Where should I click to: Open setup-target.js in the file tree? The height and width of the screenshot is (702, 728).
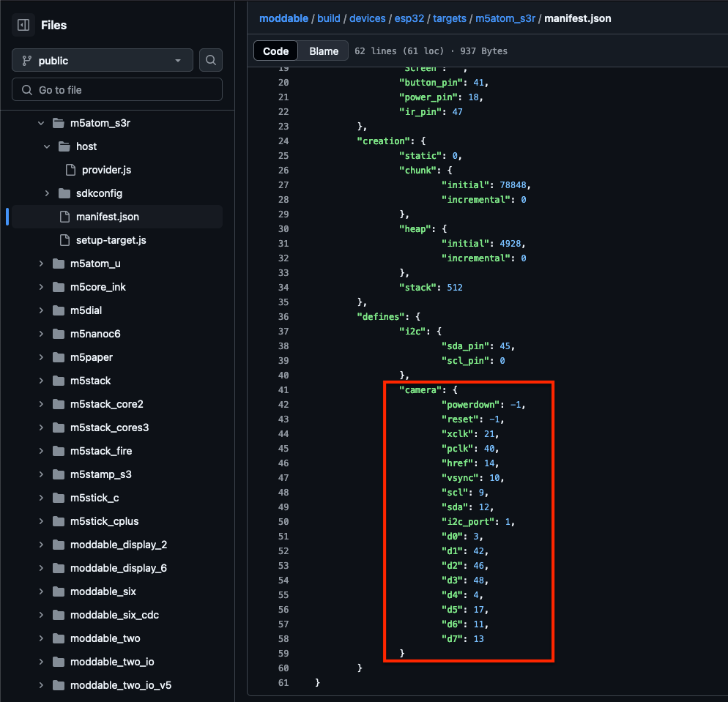click(111, 240)
